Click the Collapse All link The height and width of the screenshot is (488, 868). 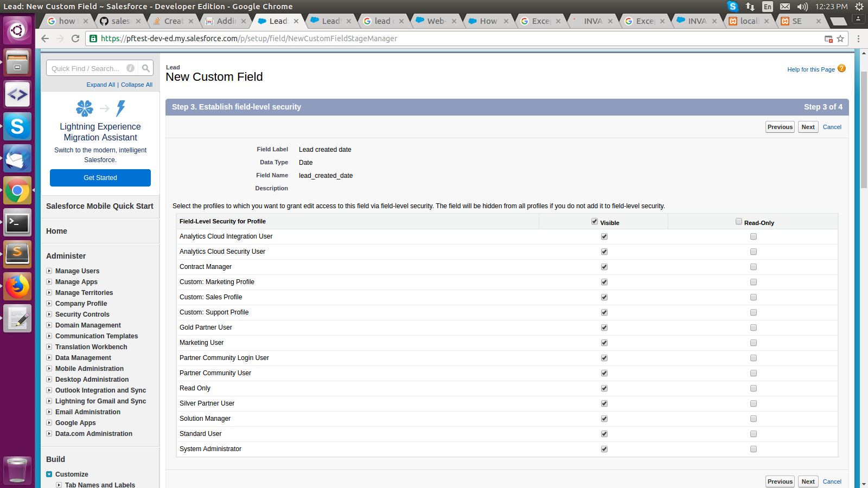point(137,85)
